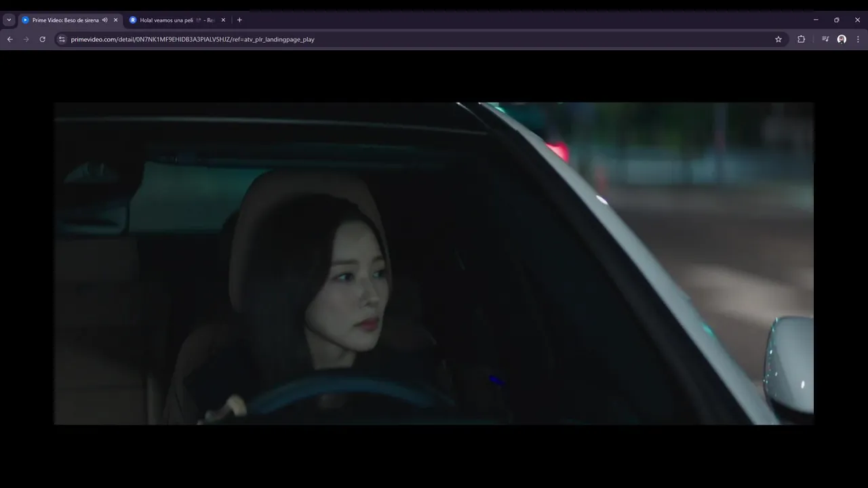Screen dimensions: 868x488
Task: Minimize the browser window
Action: coord(816,20)
